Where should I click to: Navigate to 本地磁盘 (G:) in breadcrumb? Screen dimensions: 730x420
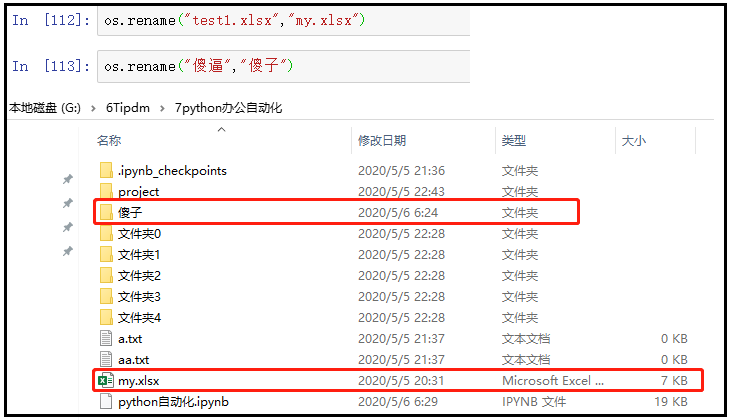[45, 108]
